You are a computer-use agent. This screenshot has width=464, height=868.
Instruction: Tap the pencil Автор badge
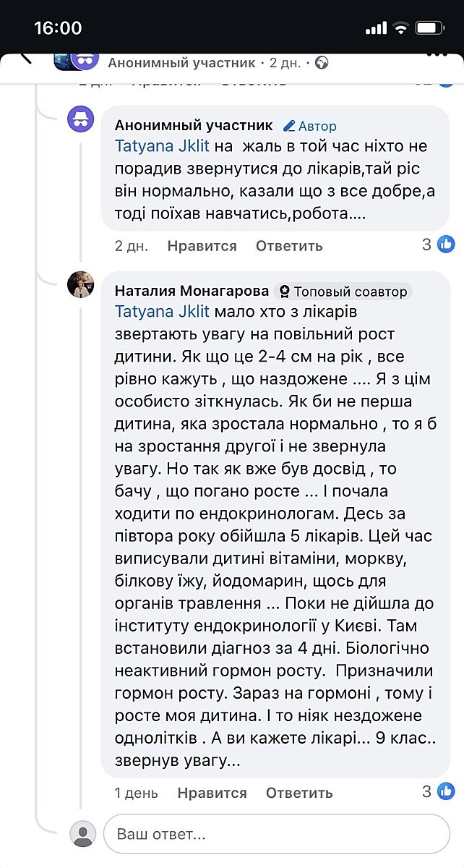pos(310,126)
